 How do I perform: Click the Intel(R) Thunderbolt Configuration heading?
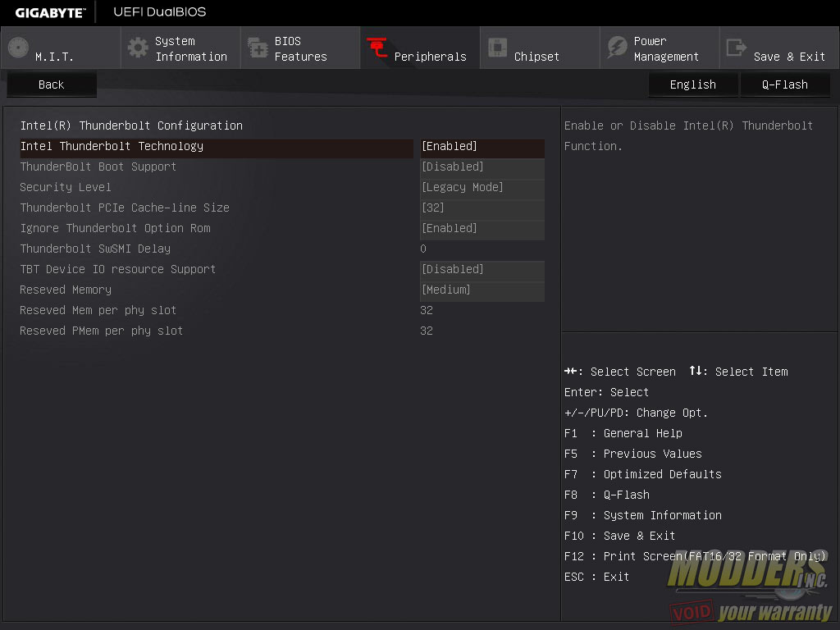tap(131, 126)
